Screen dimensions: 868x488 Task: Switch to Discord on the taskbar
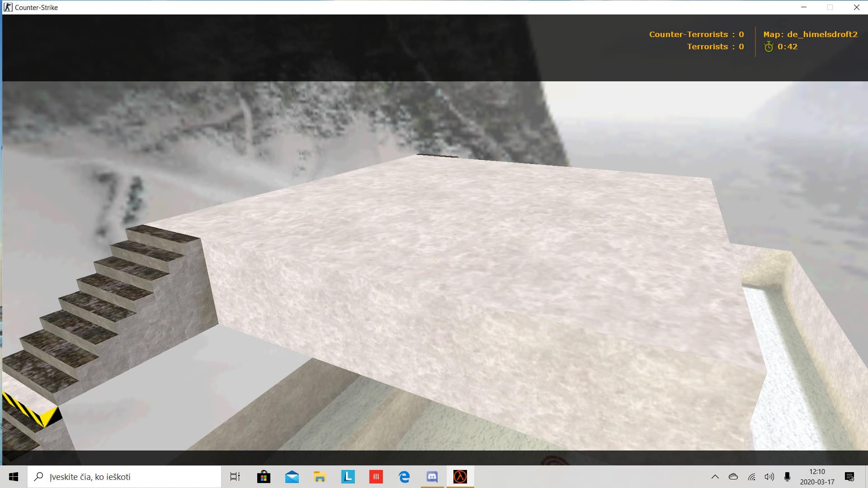pyautogui.click(x=432, y=477)
